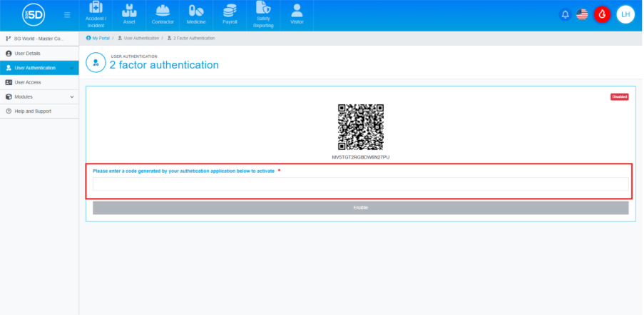Open the US flag language selector
Viewport: 644px width, 315px height.
tap(582, 14)
